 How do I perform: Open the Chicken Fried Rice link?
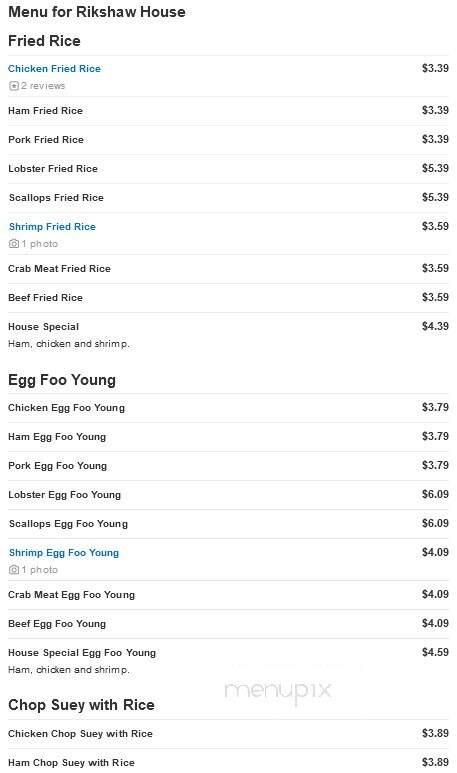coord(54,69)
